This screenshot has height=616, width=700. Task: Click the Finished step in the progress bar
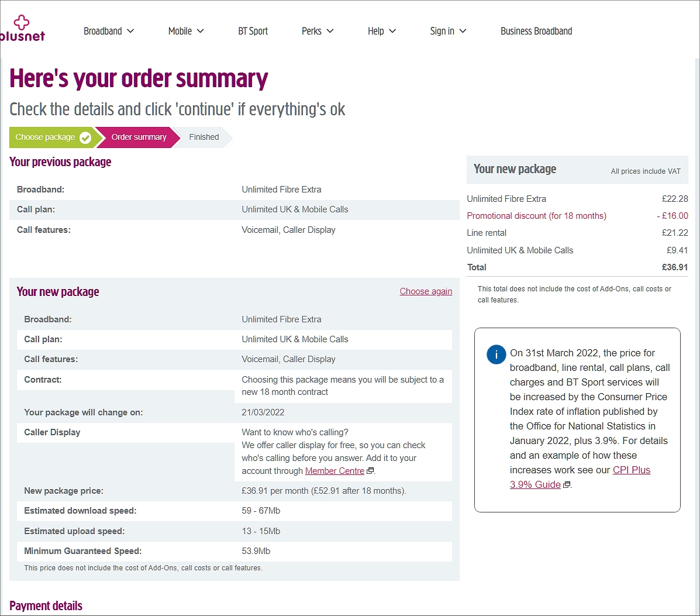(x=204, y=137)
